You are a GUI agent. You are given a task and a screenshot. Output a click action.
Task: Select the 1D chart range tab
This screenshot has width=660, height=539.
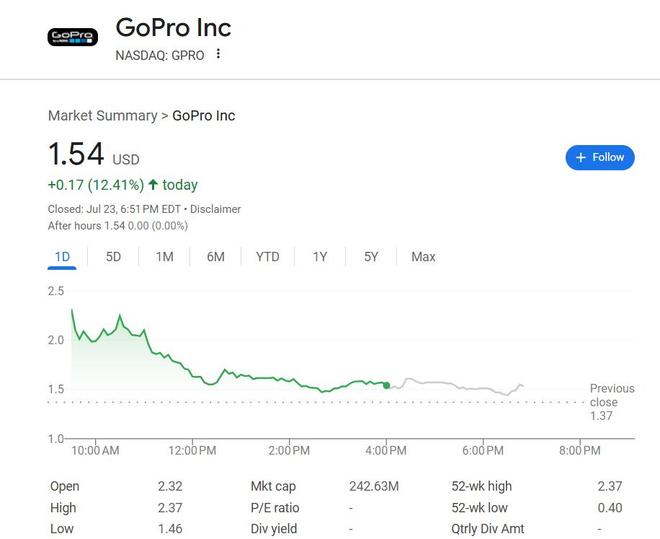62,257
